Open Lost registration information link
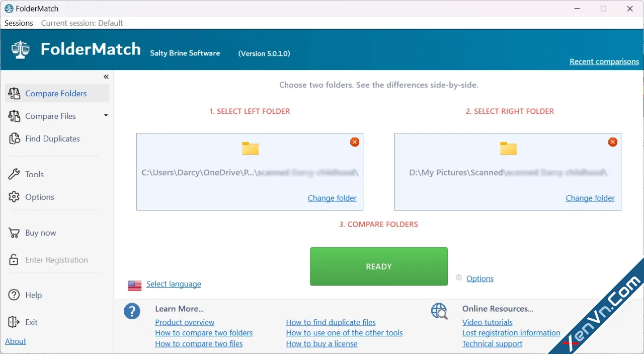Image resolution: width=644 pixels, height=354 pixels. (511, 333)
